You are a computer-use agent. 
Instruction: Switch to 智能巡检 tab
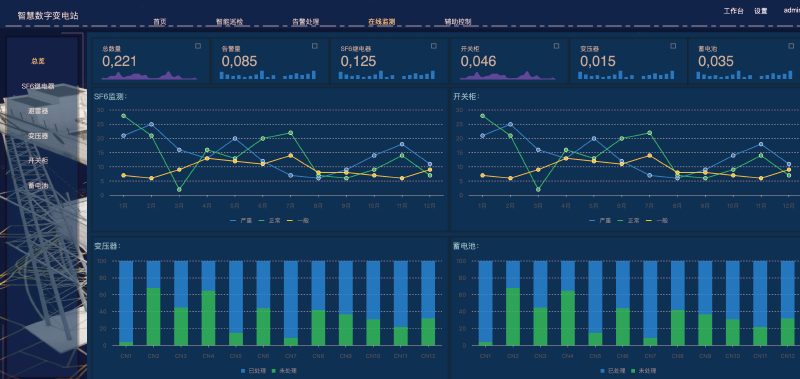pyautogui.click(x=230, y=22)
